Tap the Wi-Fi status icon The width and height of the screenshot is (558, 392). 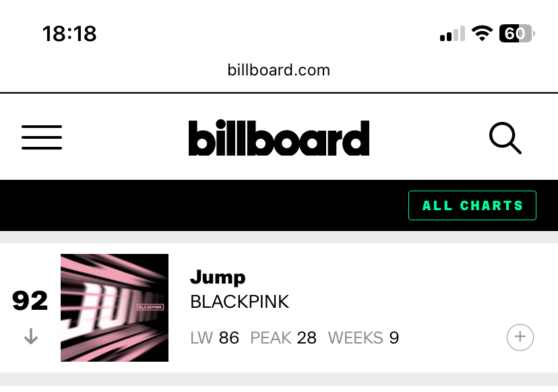pyautogui.click(x=482, y=34)
